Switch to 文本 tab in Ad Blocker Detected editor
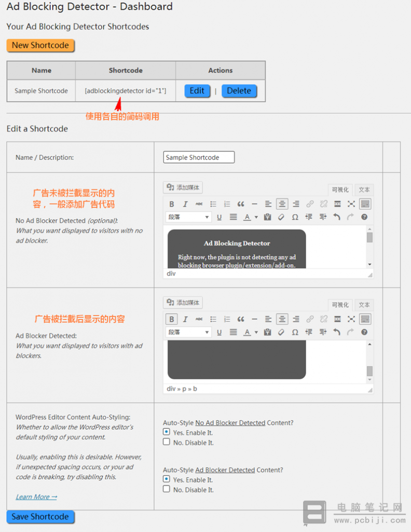 pos(364,304)
